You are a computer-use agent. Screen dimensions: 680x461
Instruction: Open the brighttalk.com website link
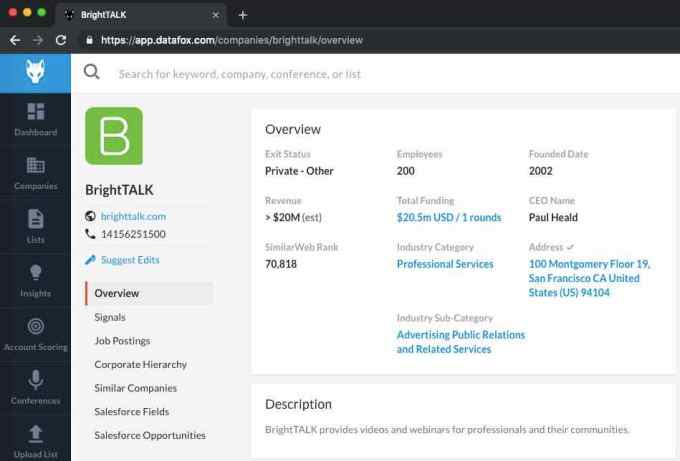tap(133, 216)
